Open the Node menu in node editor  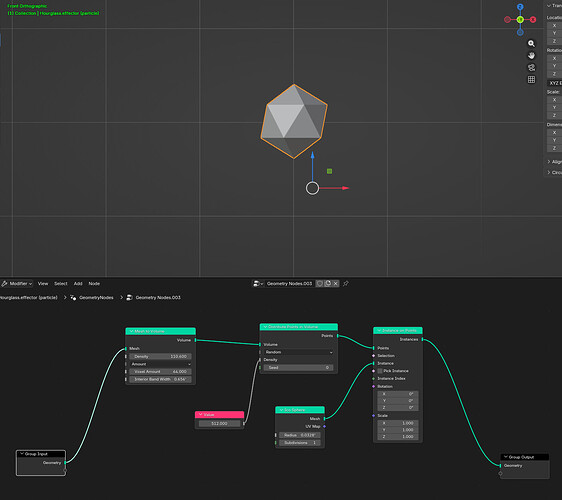(x=94, y=284)
